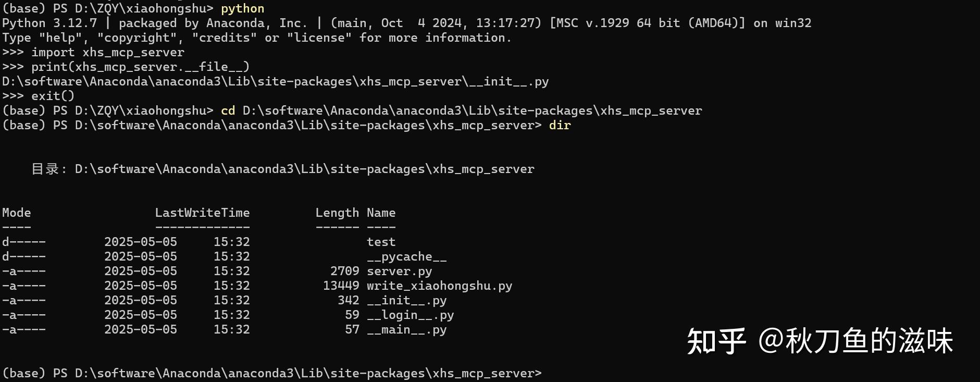Click the printed __init__.py path output
This screenshot has width=980, height=382.
point(275,82)
